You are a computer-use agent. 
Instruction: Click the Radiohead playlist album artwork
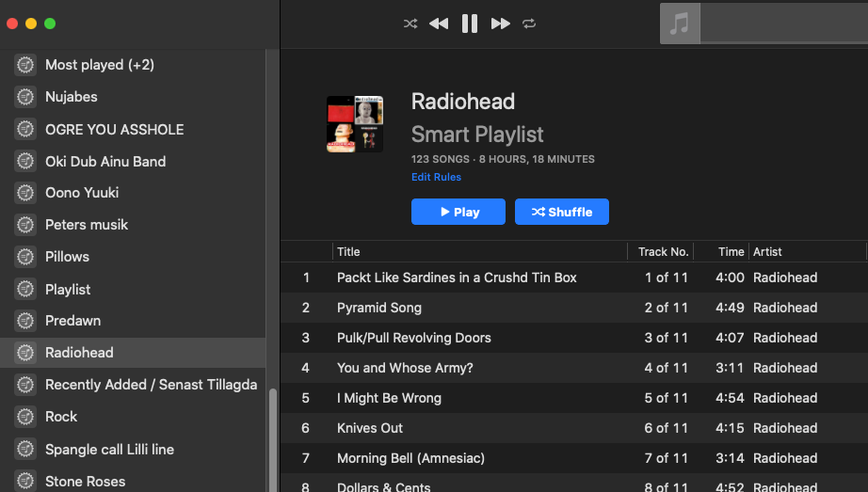(x=355, y=124)
